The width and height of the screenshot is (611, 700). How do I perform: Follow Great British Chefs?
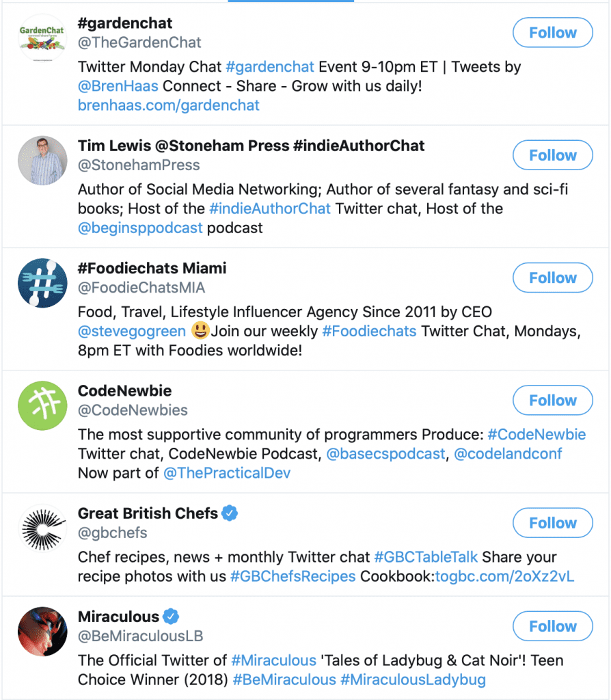tap(552, 523)
